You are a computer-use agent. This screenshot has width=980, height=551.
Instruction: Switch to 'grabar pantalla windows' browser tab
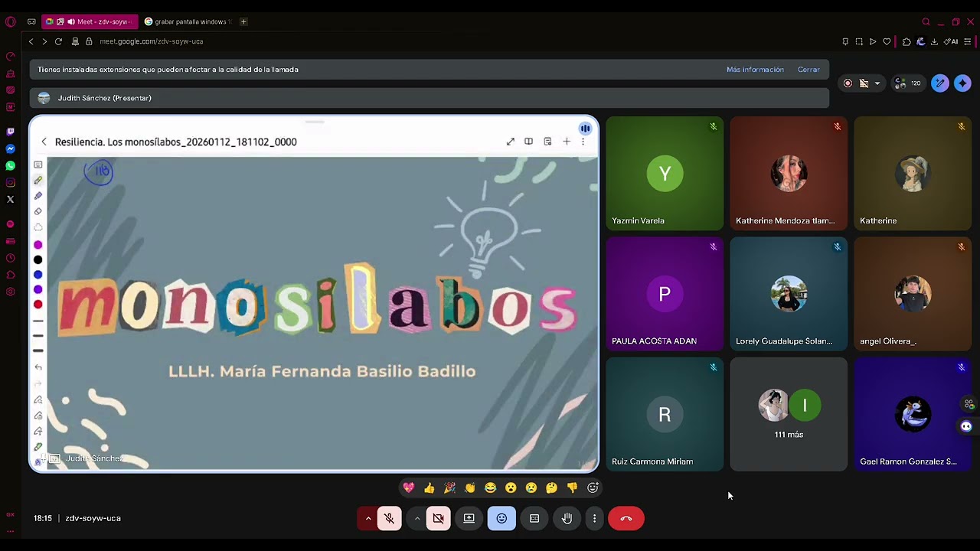coord(188,21)
